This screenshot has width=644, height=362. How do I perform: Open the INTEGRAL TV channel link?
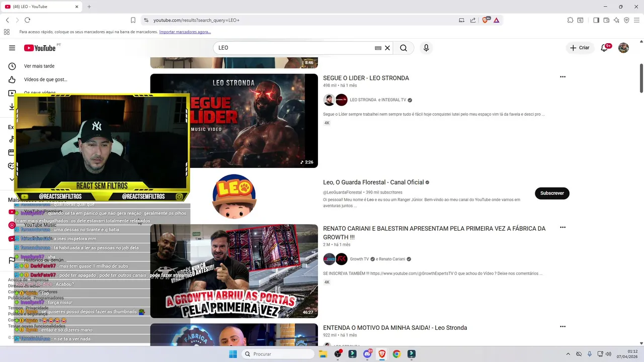point(393,100)
